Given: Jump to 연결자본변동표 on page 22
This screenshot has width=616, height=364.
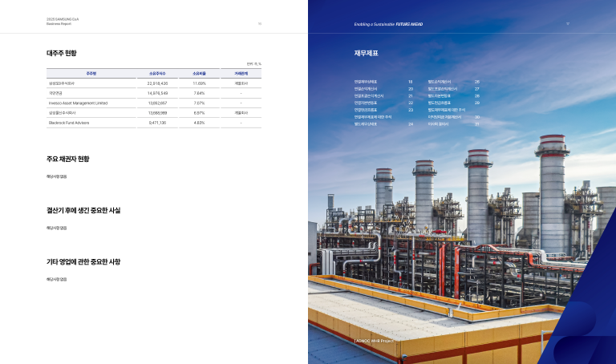Looking at the screenshot, I should pos(366,103).
